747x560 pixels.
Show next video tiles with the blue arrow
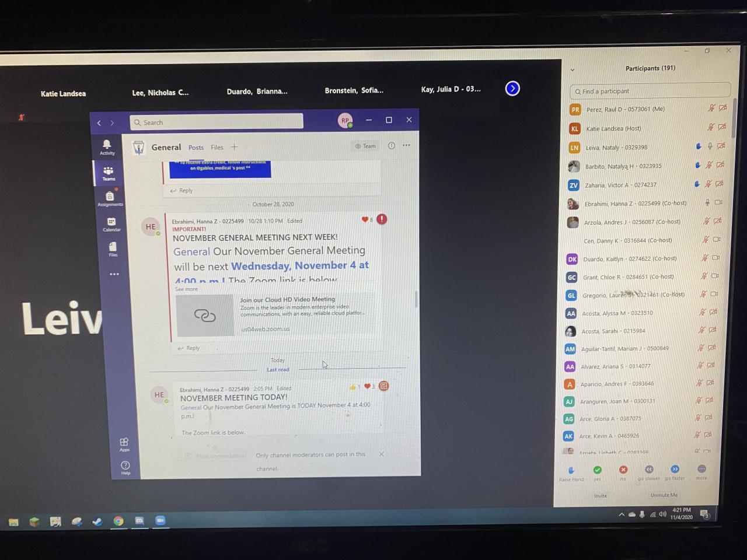[512, 89]
